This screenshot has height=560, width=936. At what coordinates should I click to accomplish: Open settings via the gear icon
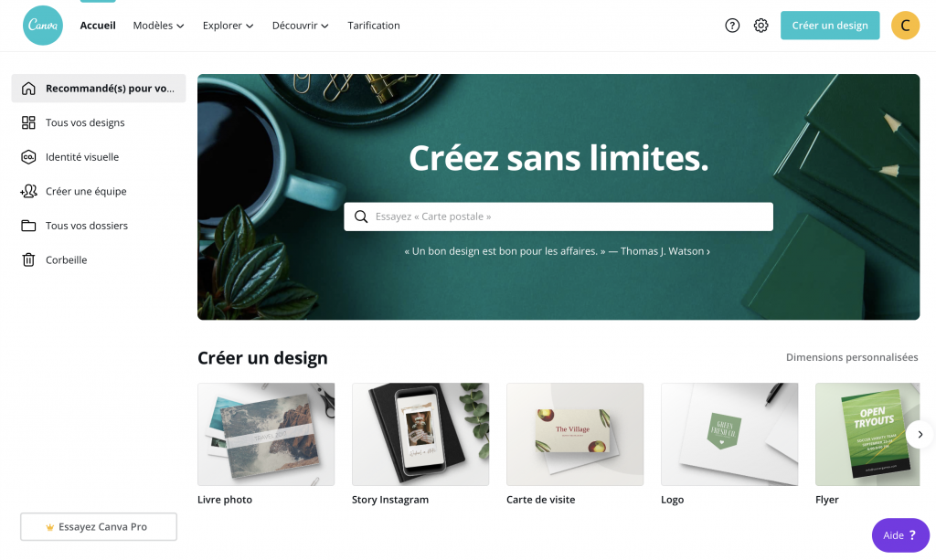(x=760, y=26)
